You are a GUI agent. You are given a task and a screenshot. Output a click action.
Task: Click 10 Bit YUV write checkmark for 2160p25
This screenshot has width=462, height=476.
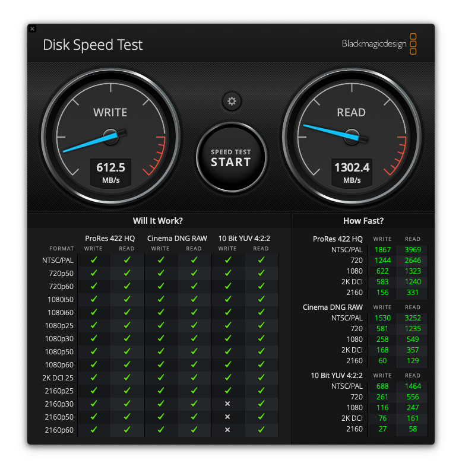click(x=228, y=391)
